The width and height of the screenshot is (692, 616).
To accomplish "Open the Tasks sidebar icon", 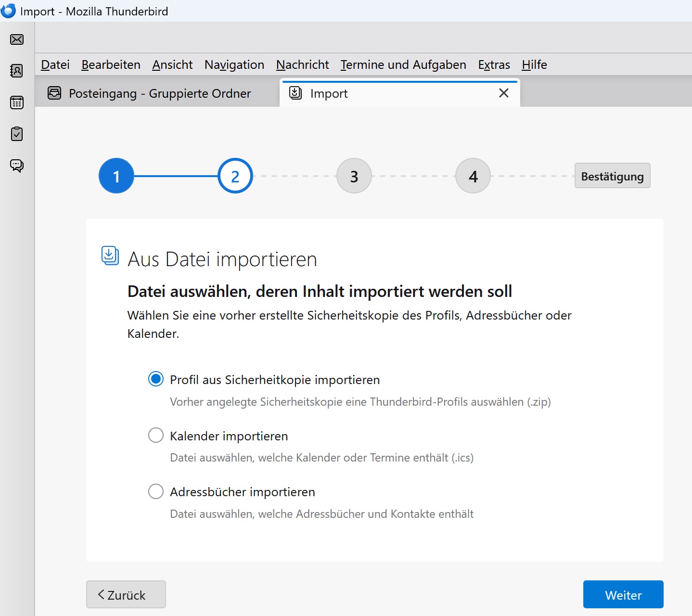I will pyautogui.click(x=17, y=134).
